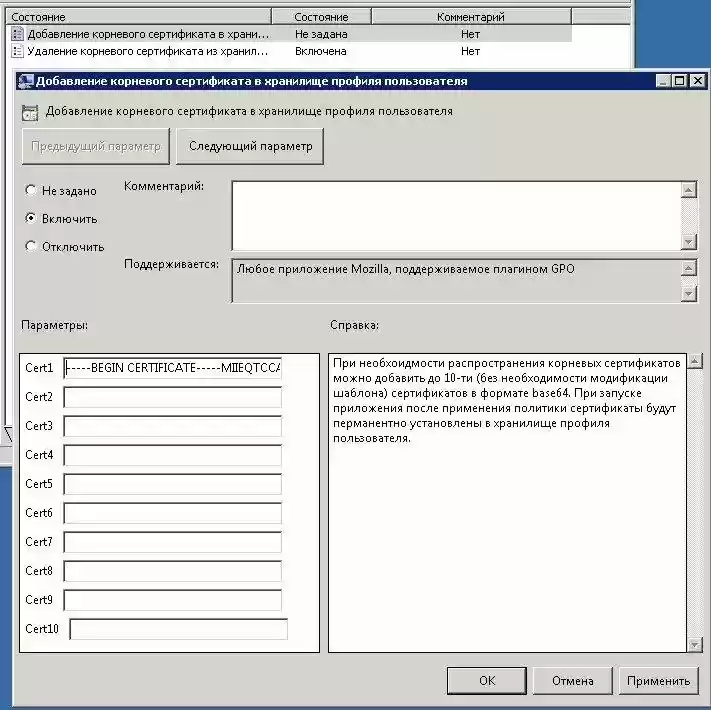Click scroll-up arrow of the Поддерживается box
The width and height of the screenshot is (711, 710).
688,268
